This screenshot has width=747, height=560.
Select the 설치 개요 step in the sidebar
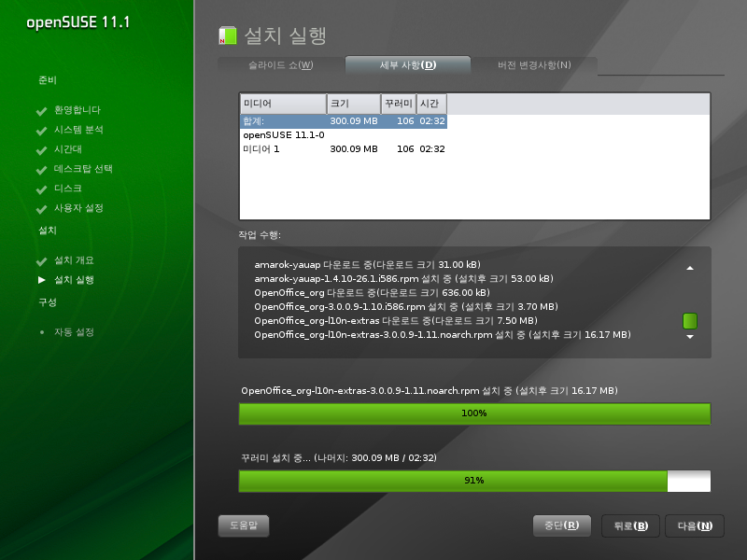tap(74, 260)
